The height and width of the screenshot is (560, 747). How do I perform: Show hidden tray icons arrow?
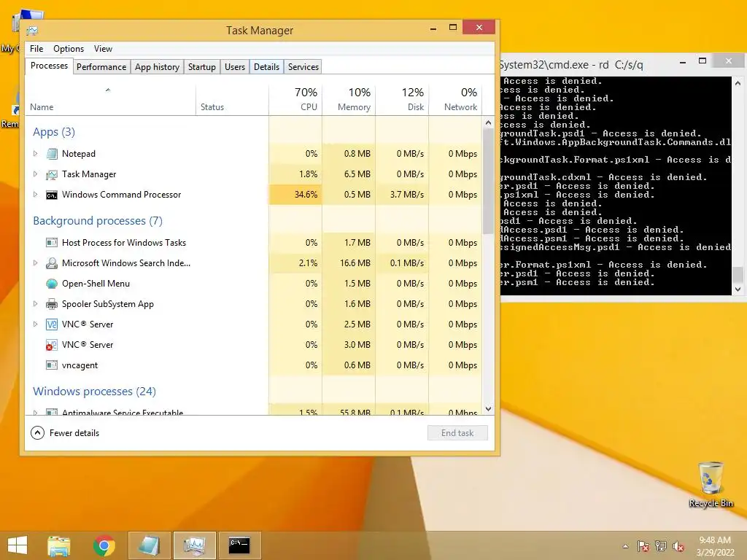point(625,546)
